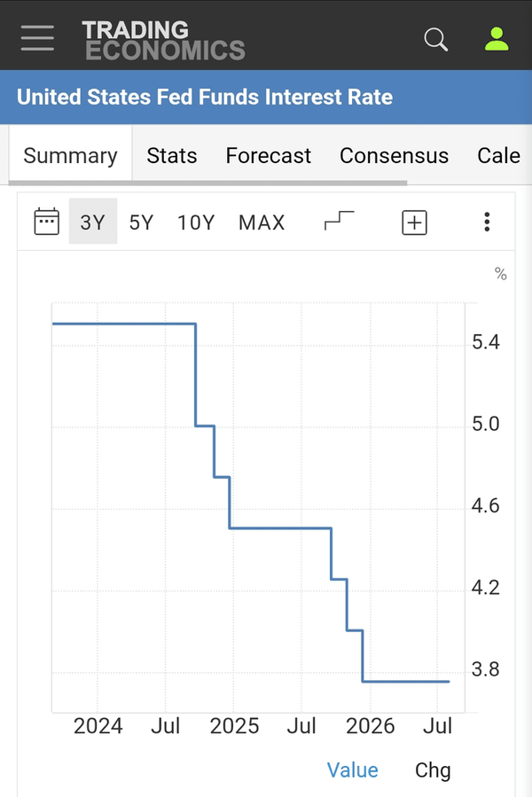532x797 pixels.
Task: Open the green user account icon
Action: pyautogui.click(x=497, y=39)
